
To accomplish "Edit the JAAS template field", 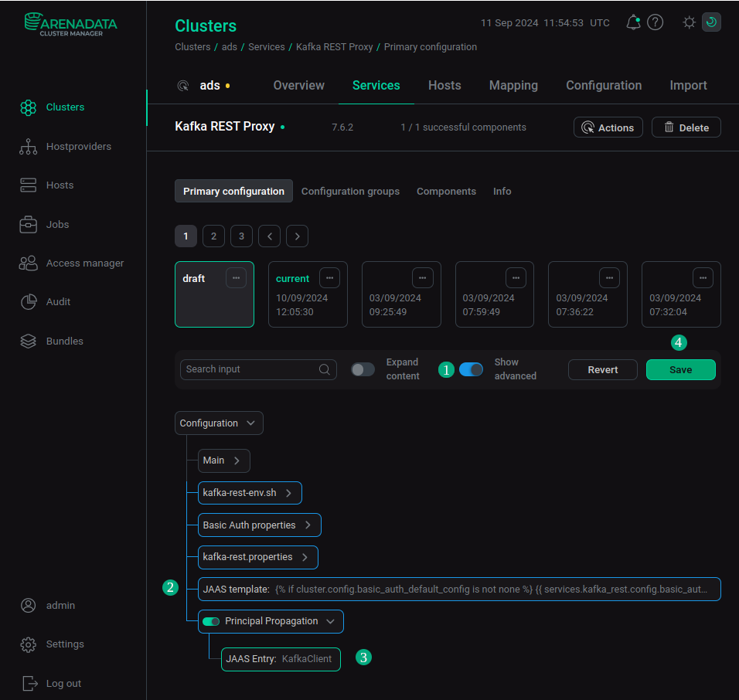I will [459, 589].
